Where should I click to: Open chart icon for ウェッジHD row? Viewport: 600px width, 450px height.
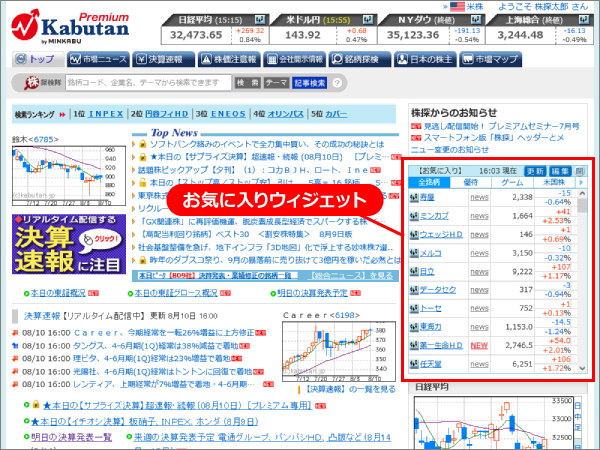click(414, 234)
